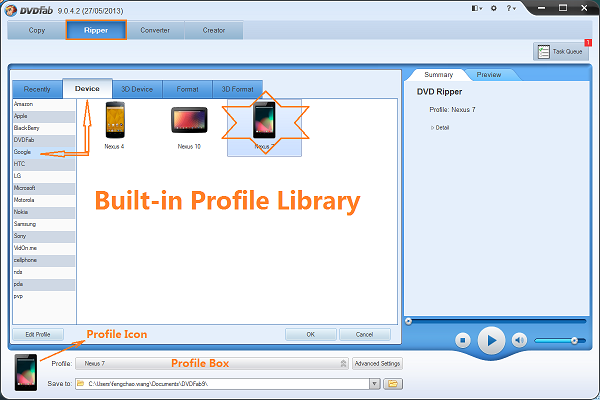Select DVDFab in the brand list
The image size is (600, 400).
click(x=44, y=140)
